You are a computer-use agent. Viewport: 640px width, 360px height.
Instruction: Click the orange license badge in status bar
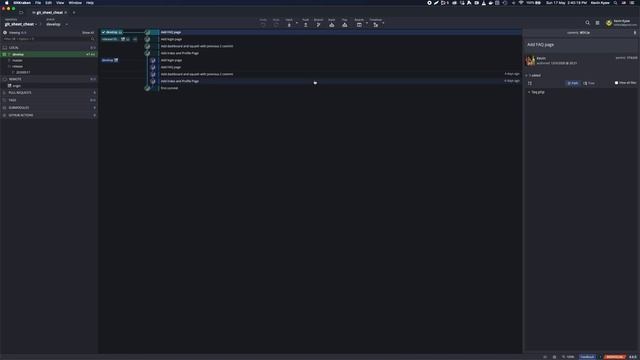pyautogui.click(x=615, y=357)
